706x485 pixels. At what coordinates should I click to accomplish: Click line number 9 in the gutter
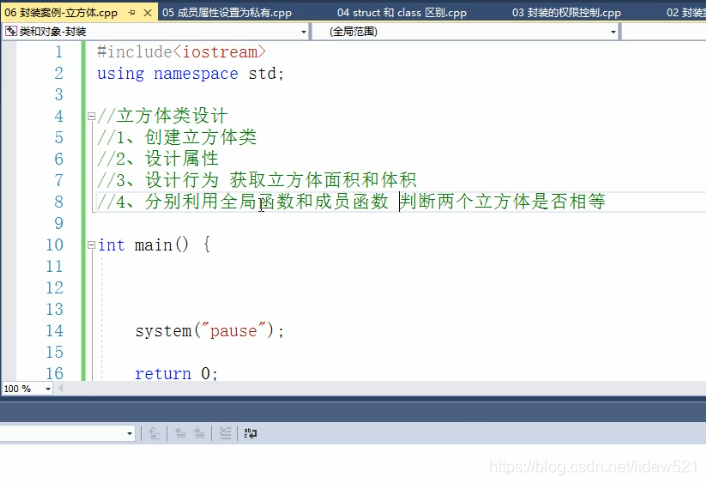click(x=59, y=223)
